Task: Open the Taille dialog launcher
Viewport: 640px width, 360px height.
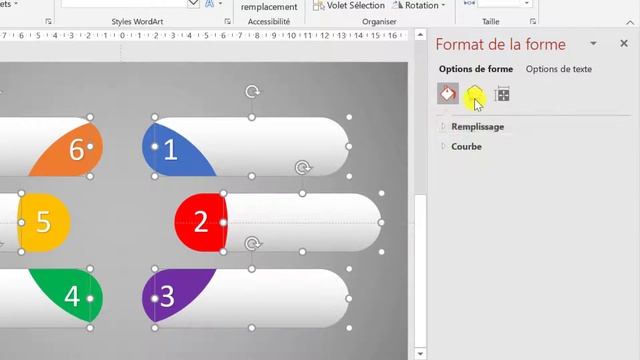Action: coord(533,21)
